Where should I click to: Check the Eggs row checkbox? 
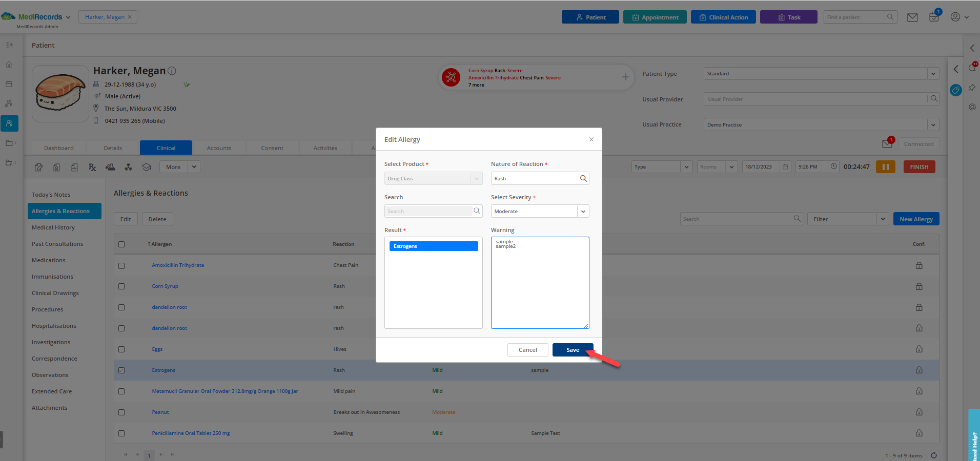pos(121,349)
